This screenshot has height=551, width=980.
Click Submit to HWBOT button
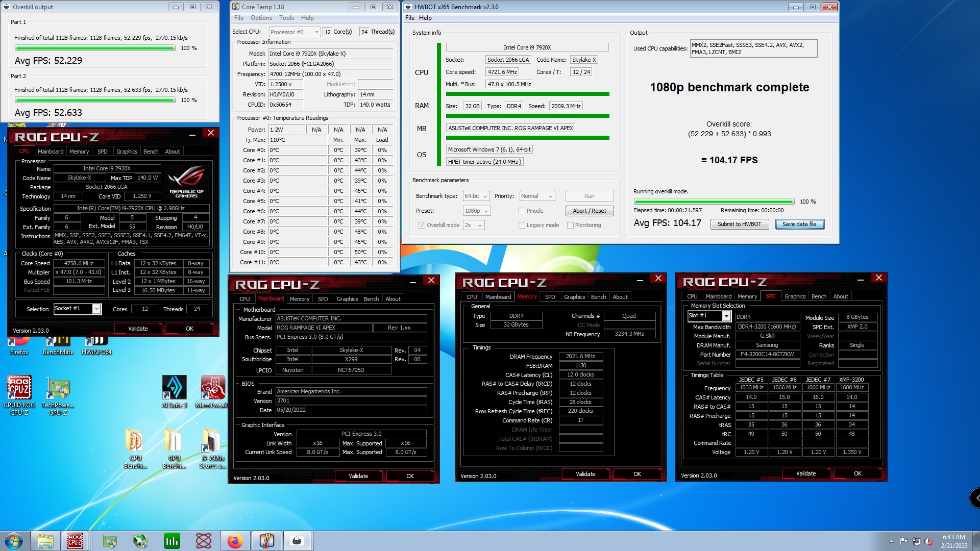coord(739,224)
